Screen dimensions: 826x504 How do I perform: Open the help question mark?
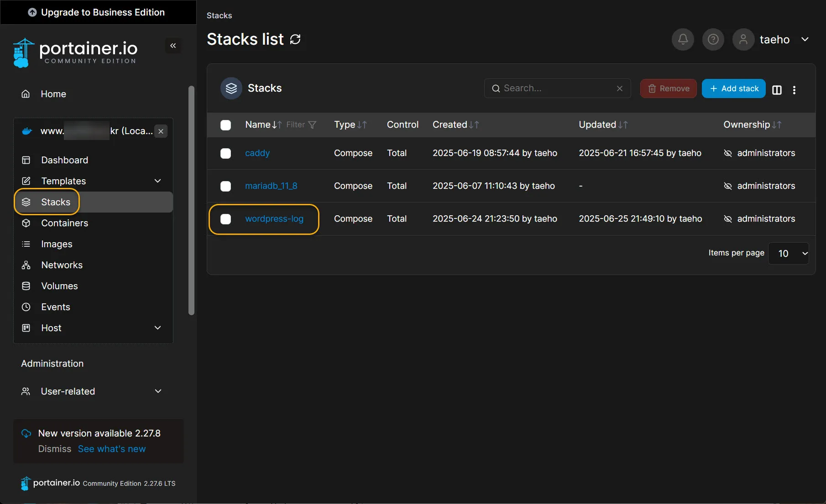pos(713,39)
